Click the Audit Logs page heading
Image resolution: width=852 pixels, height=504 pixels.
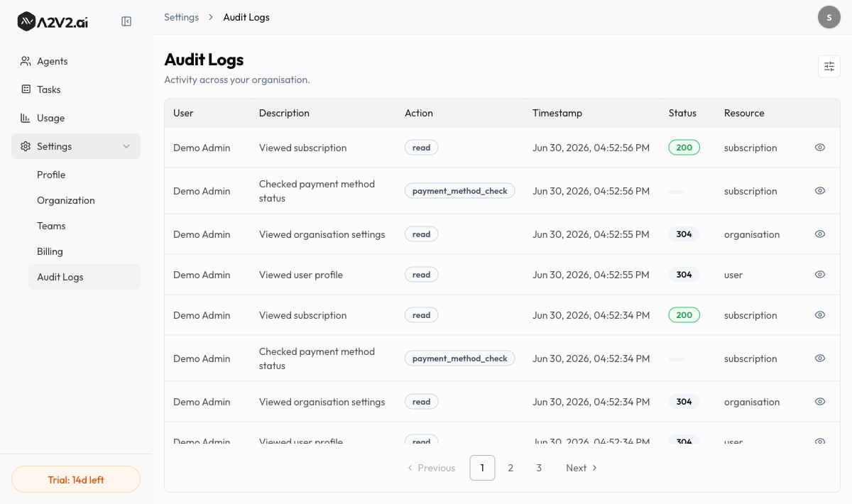(204, 60)
